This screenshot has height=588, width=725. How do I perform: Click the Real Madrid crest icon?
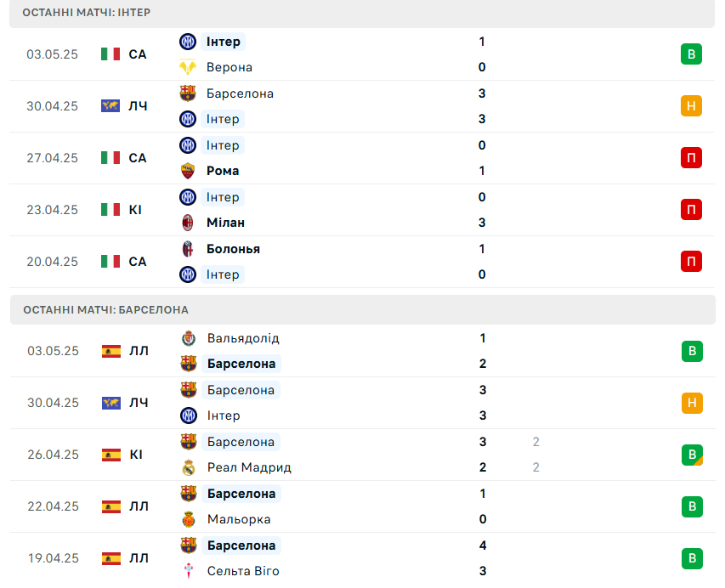(189, 467)
